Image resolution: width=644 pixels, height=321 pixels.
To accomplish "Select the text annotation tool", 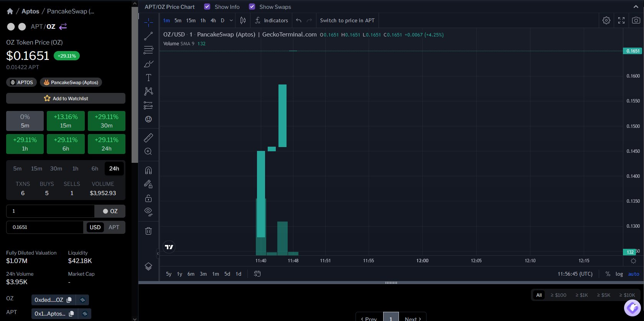I will pyautogui.click(x=148, y=78).
